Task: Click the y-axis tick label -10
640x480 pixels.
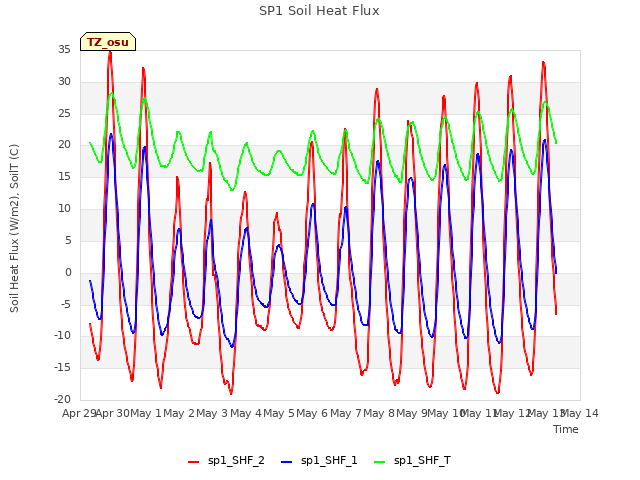Action: point(62,336)
